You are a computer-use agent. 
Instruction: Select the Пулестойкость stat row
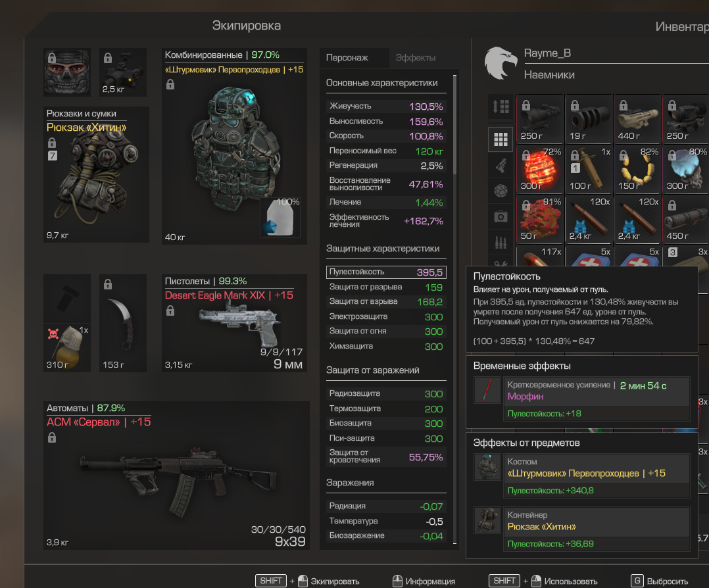click(x=386, y=272)
